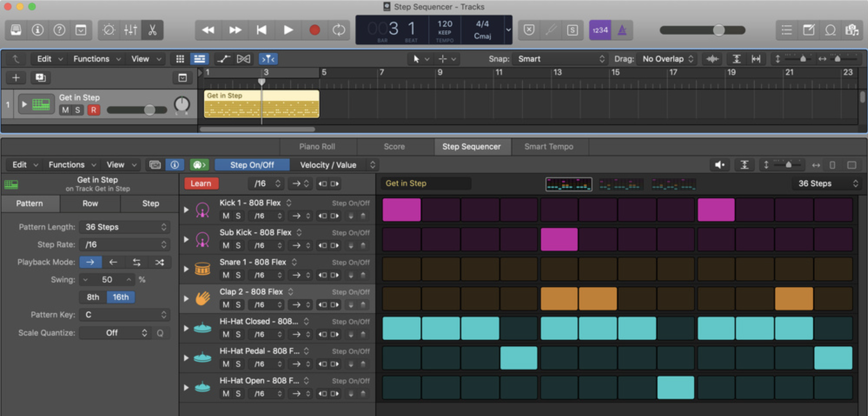Toggle the Count-in 1234 button

(600, 30)
